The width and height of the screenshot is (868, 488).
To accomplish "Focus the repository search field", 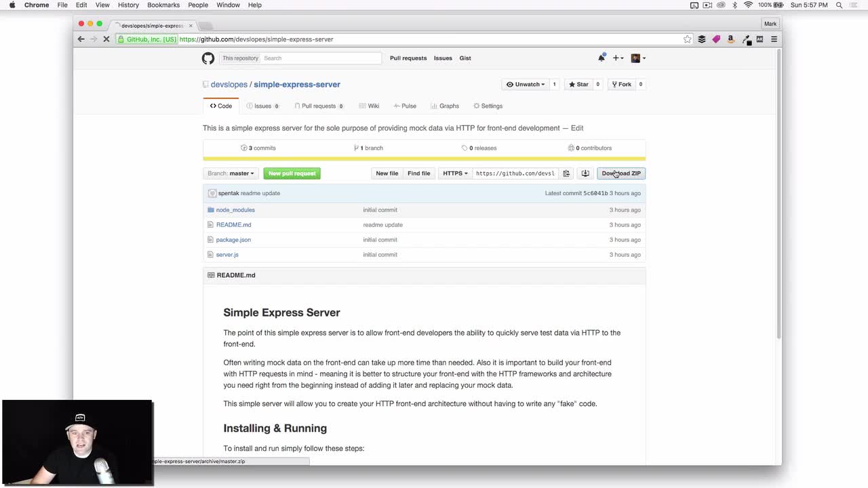I will (321, 58).
